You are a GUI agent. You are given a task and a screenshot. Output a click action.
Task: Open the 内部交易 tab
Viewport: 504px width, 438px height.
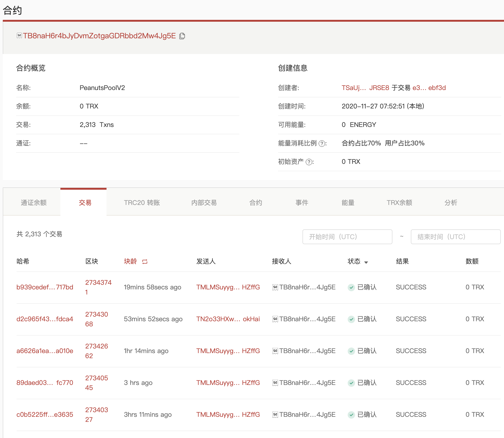[204, 203]
